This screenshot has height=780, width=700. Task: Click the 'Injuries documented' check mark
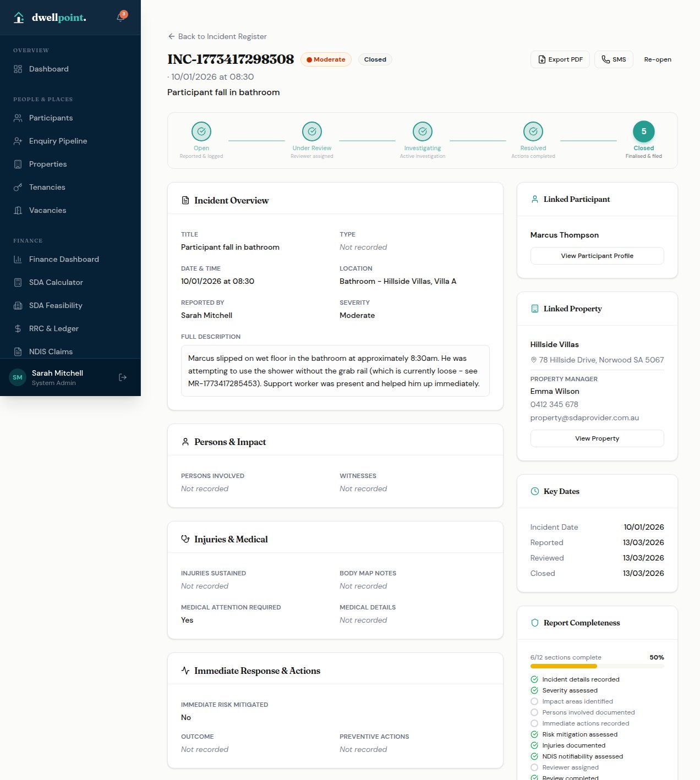[x=534, y=745]
